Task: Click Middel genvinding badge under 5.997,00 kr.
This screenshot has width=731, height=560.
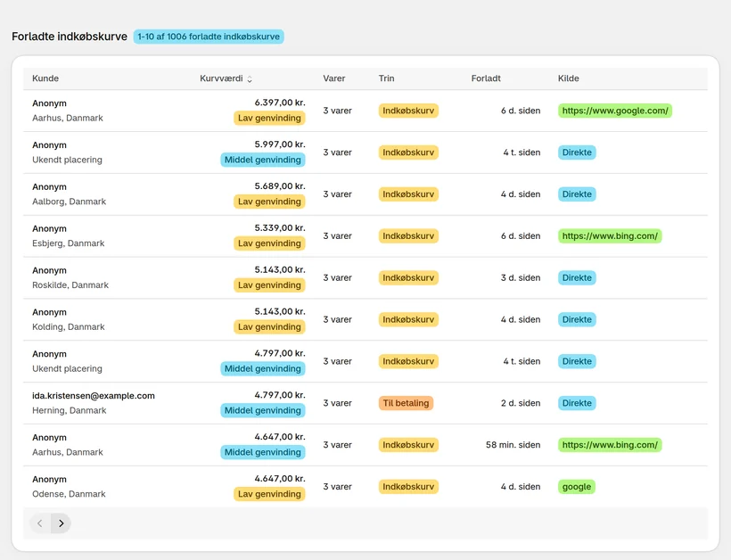Action: coord(263,160)
